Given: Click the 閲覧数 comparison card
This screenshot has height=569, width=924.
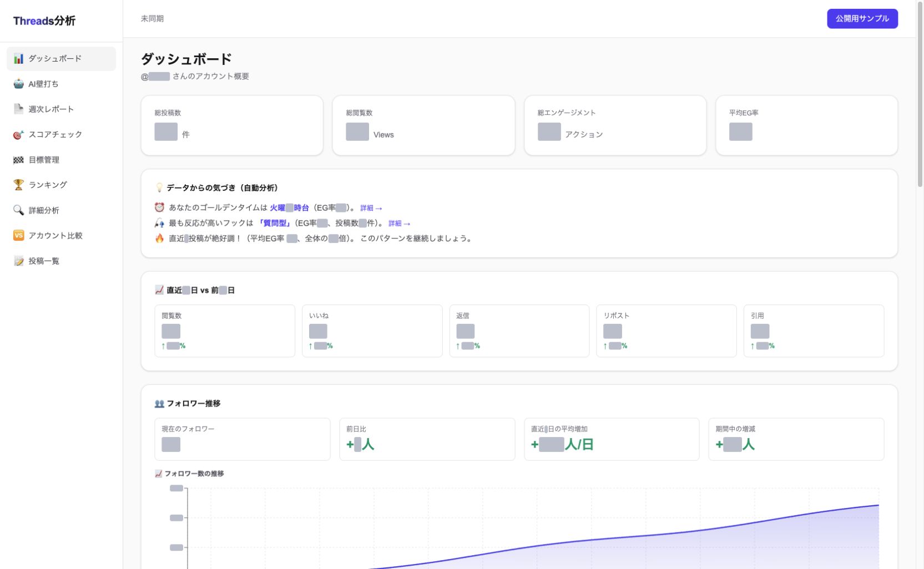Looking at the screenshot, I should point(225,331).
